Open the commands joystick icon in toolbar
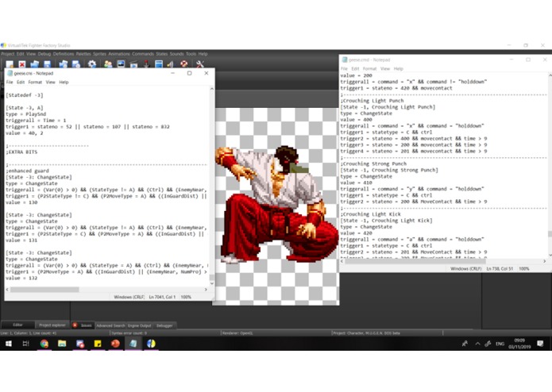 coord(146,64)
